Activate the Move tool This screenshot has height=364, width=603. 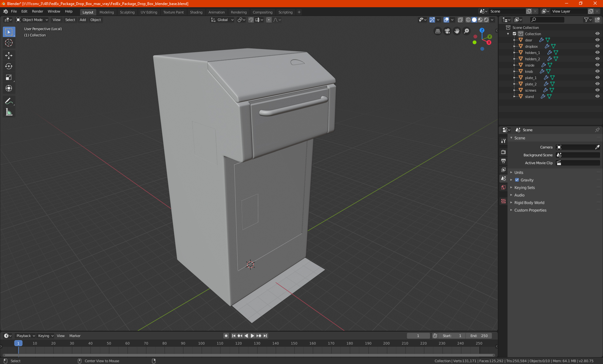click(9, 56)
